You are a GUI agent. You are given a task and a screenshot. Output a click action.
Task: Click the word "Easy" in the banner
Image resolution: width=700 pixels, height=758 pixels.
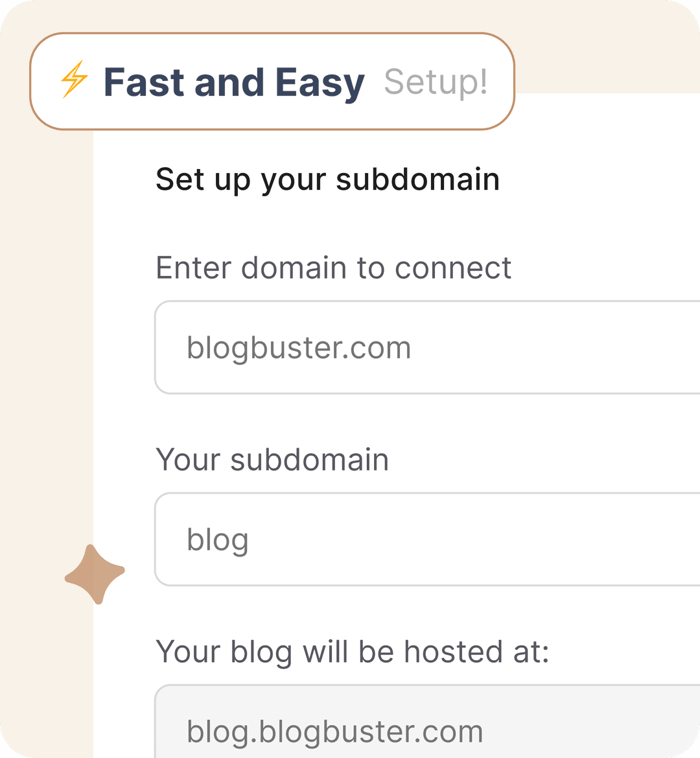[x=320, y=84]
